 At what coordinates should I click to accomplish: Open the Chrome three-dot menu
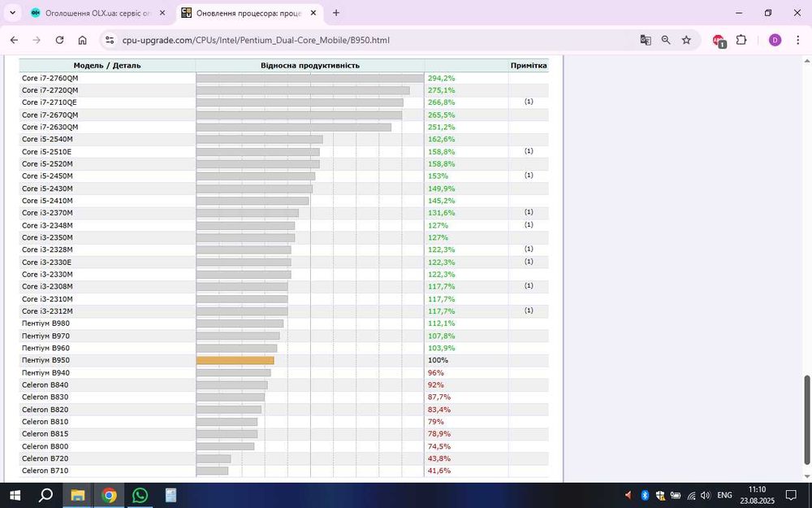(x=797, y=40)
